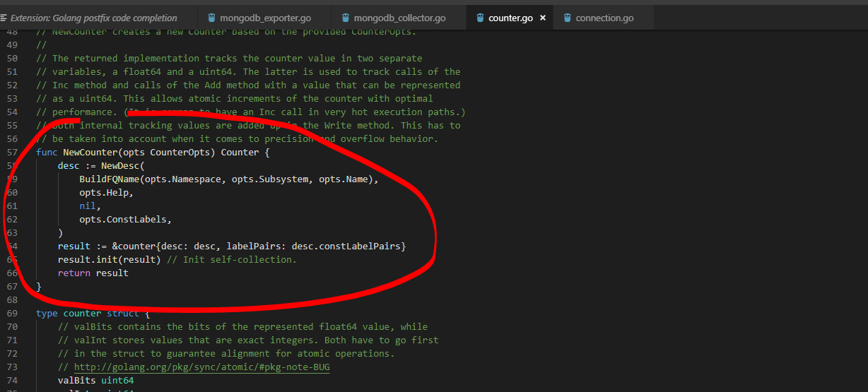The width and height of the screenshot is (868, 392).
Task: Select the counter.go tab
Action: pos(510,18)
